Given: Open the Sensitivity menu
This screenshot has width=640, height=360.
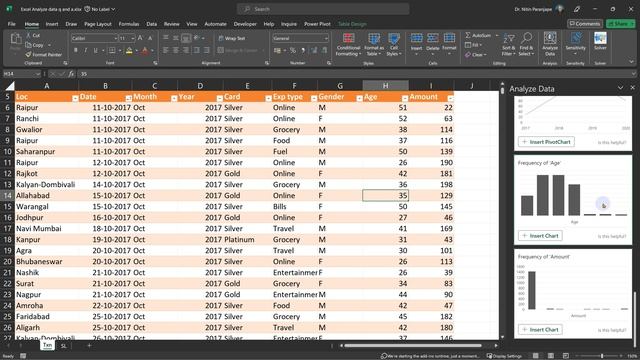Looking at the screenshot, I should coord(576,44).
